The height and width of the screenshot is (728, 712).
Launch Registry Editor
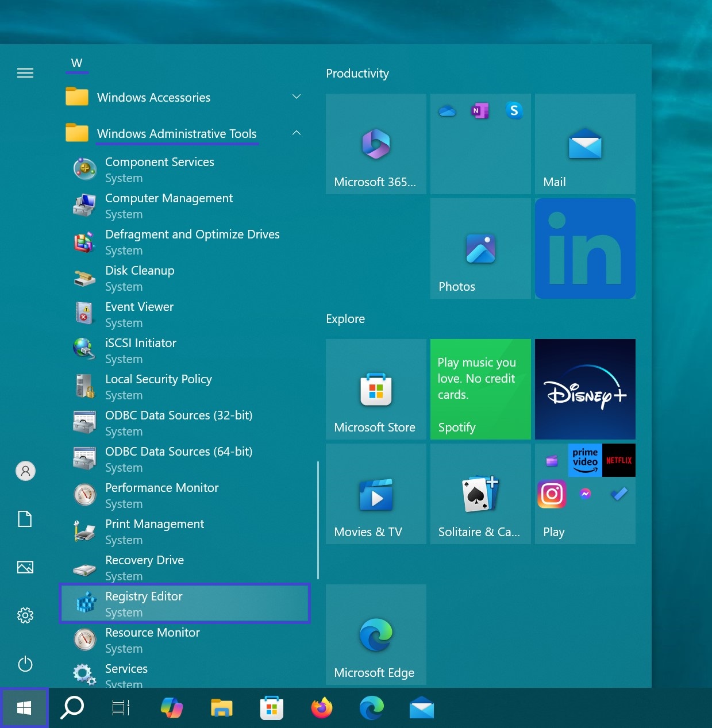(184, 604)
